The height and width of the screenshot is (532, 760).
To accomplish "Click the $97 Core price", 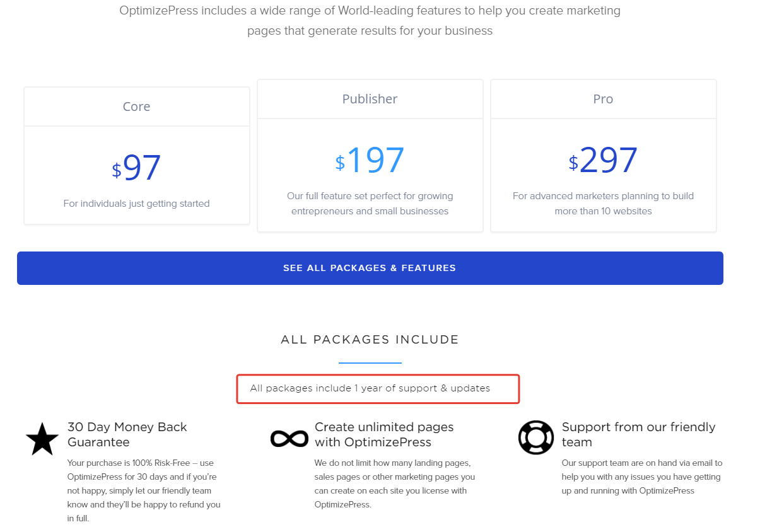I will click(x=137, y=168).
